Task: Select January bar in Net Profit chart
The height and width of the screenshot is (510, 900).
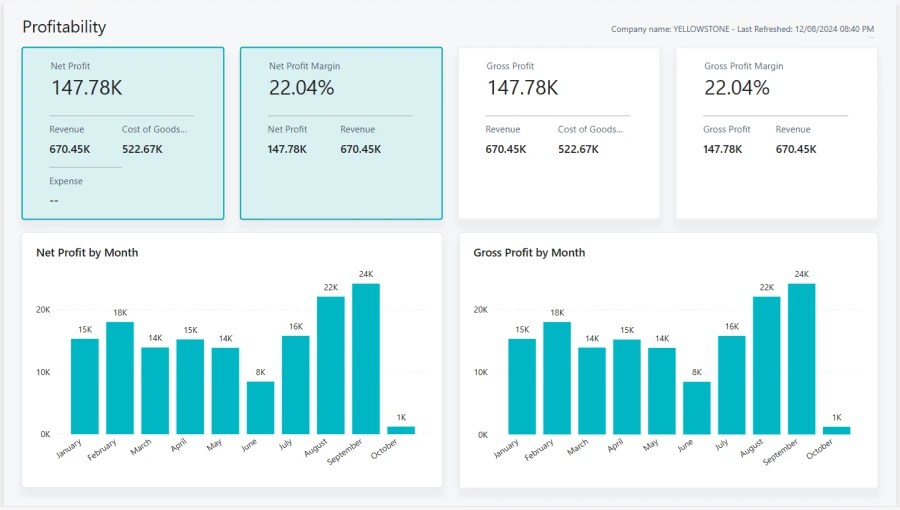Action: [x=85, y=386]
